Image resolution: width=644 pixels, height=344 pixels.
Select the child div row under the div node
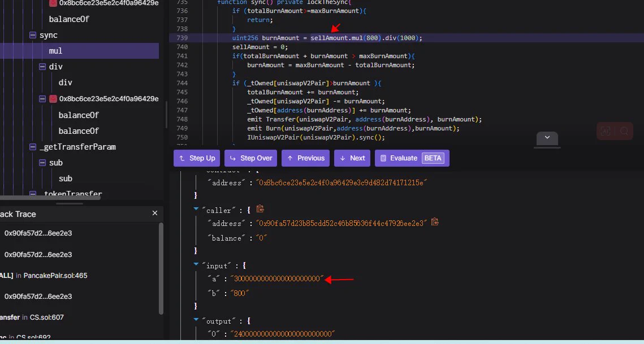65,82
